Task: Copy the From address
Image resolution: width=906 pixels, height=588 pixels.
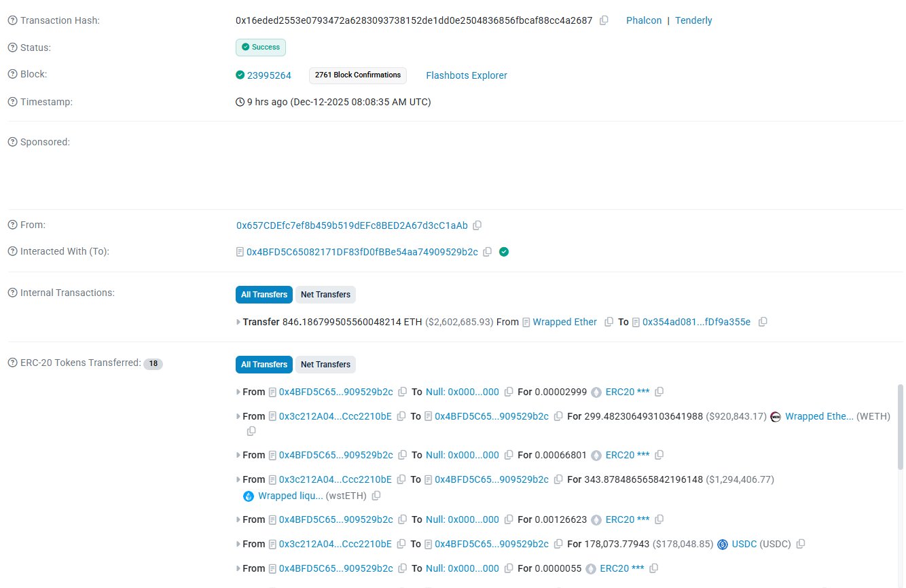Action: click(x=477, y=225)
